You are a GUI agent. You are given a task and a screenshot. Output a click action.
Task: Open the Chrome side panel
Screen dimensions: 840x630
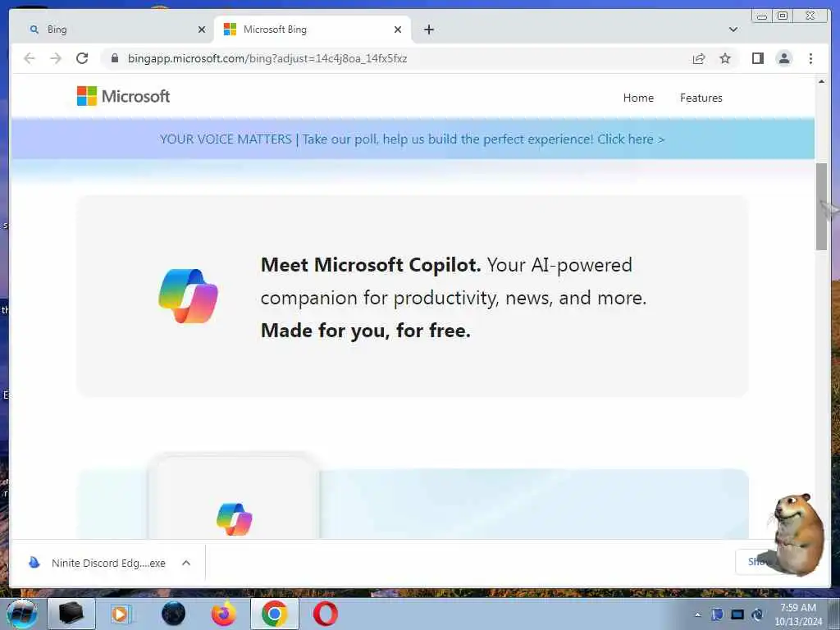757,58
